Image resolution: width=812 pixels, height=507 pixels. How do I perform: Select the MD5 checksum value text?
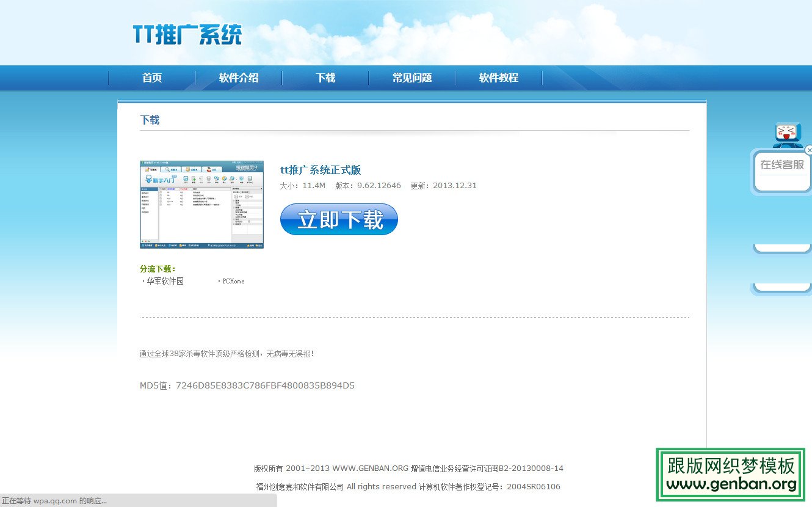tap(264, 385)
